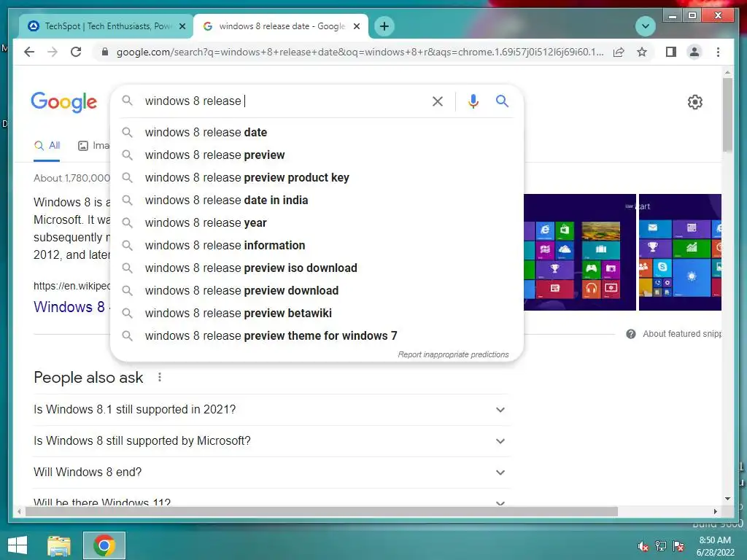747x560 pixels.
Task: Reload the current page
Action: click(76, 52)
